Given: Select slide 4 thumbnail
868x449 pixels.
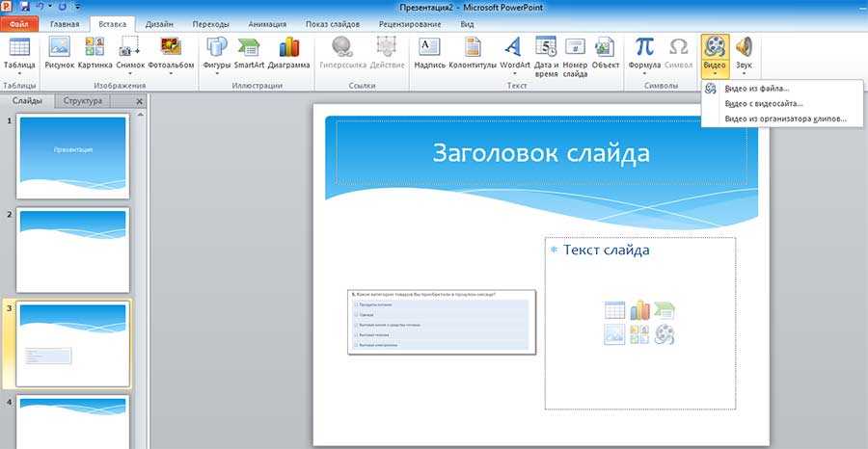Looking at the screenshot, I should 73,421.
